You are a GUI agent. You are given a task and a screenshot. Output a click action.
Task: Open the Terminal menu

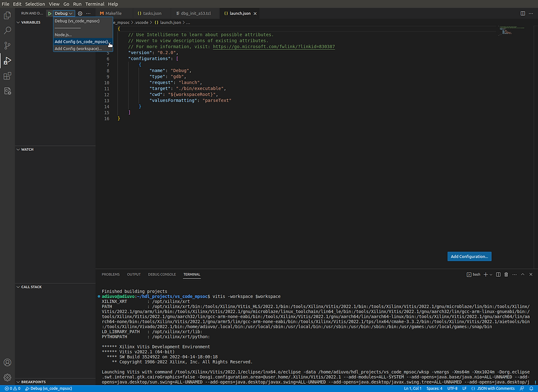pos(94,4)
